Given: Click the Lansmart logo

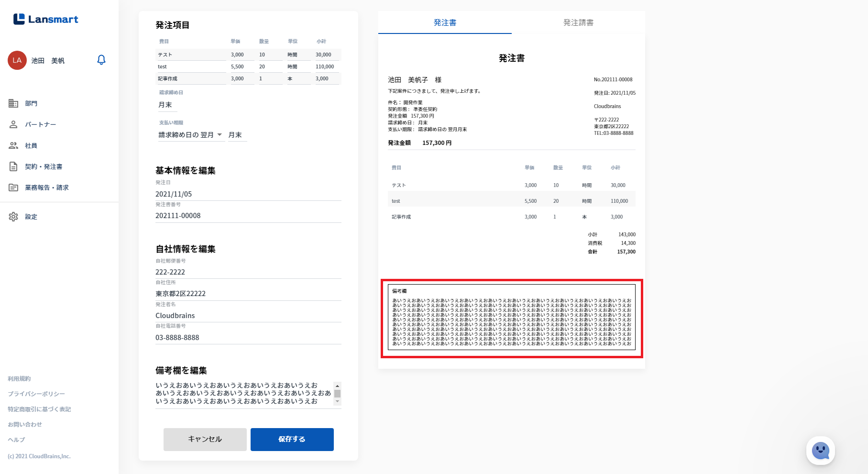Looking at the screenshot, I should (x=46, y=19).
